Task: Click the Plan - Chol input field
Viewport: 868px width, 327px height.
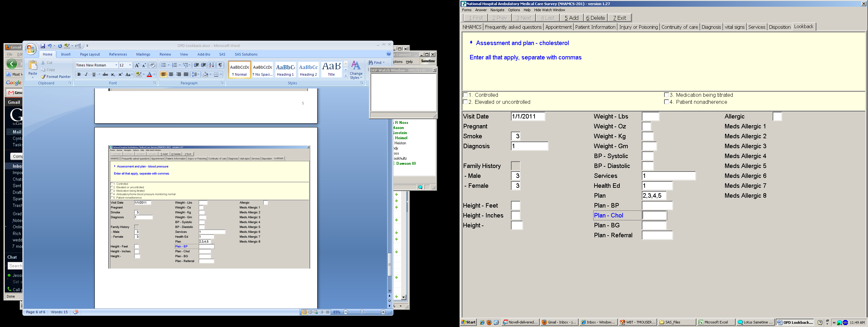Action: click(x=655, y=216)
